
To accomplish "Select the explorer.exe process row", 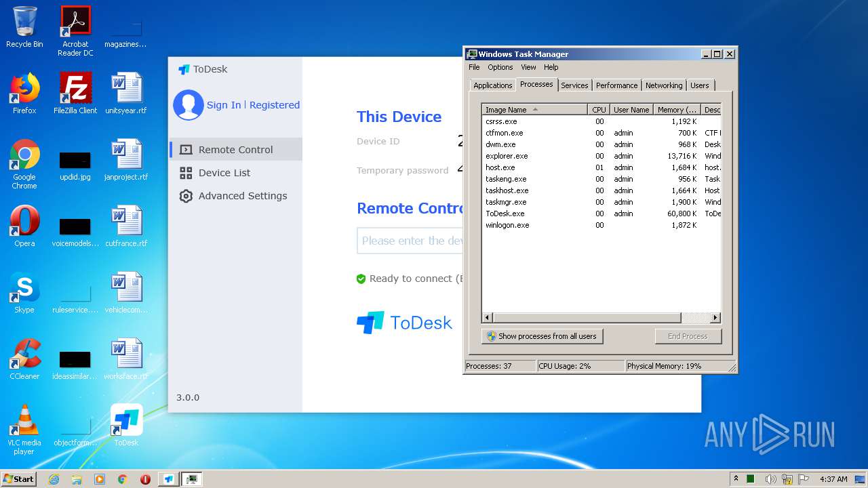I will (x=601, y=156).
